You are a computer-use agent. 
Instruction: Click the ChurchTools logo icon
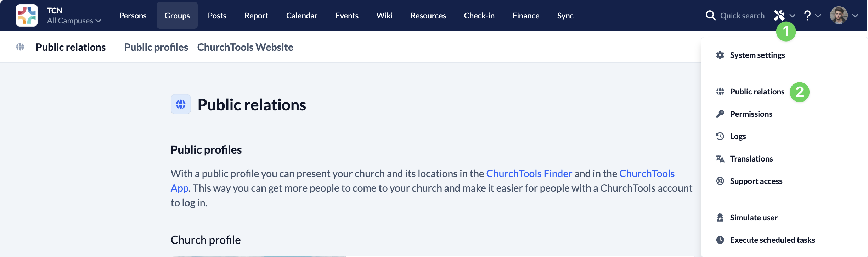27,15
